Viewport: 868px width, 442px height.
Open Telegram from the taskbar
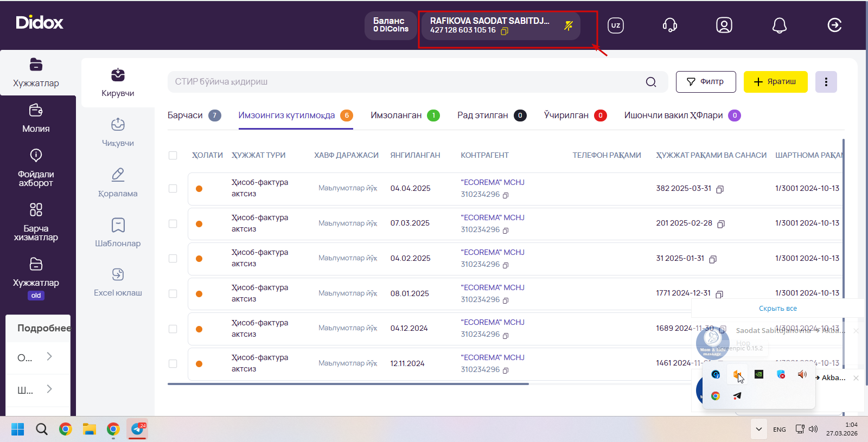138,430
